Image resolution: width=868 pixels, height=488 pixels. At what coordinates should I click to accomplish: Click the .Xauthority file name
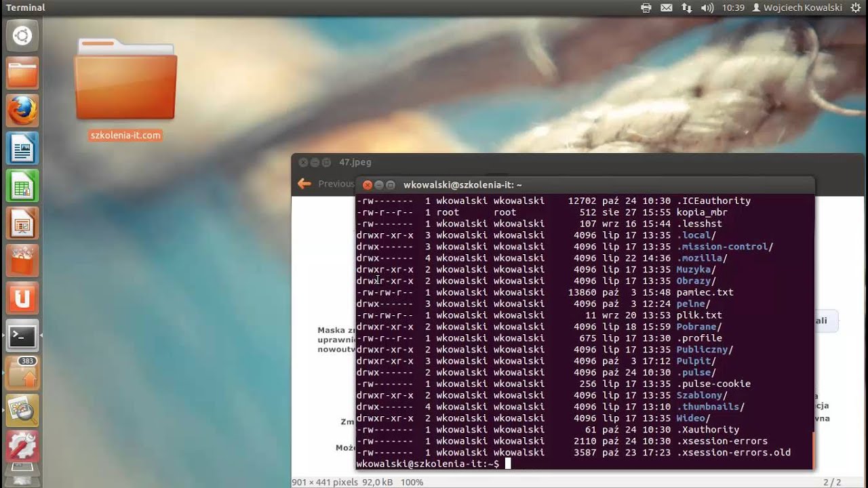[708, 430]
